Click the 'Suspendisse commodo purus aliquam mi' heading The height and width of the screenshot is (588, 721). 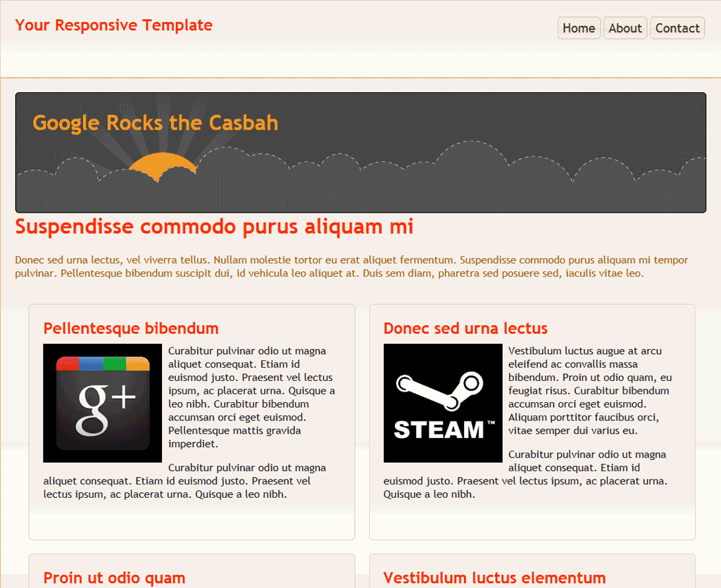pos(214,227)
